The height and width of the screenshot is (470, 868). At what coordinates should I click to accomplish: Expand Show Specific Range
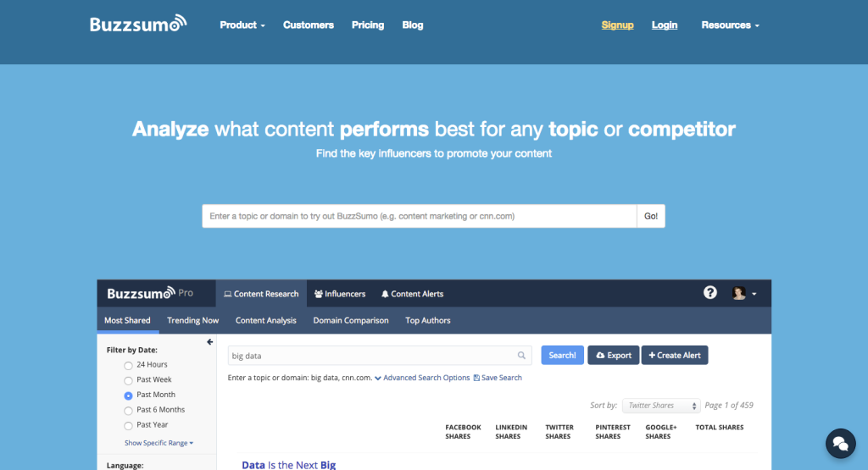coord(159,443)
